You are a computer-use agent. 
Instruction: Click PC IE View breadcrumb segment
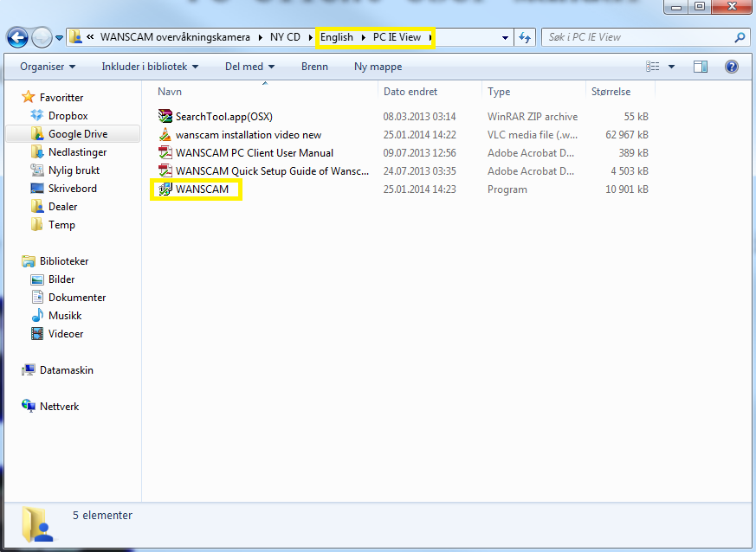397,37
